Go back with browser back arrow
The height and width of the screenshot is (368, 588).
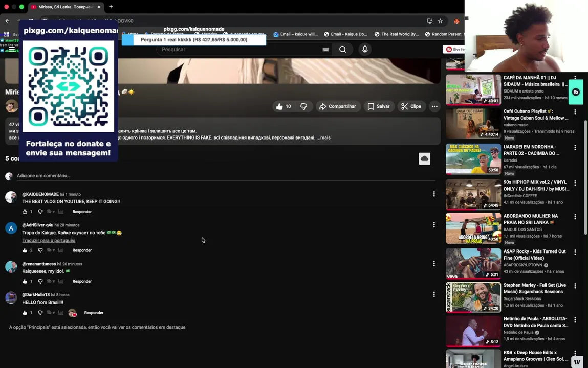pos(7,21)
